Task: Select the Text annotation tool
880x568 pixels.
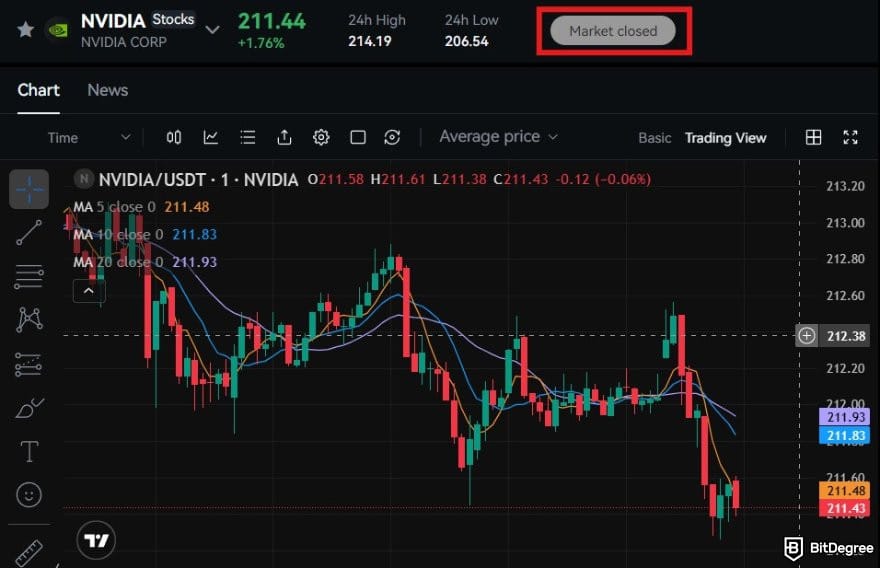Action: (x=29, y=451)
